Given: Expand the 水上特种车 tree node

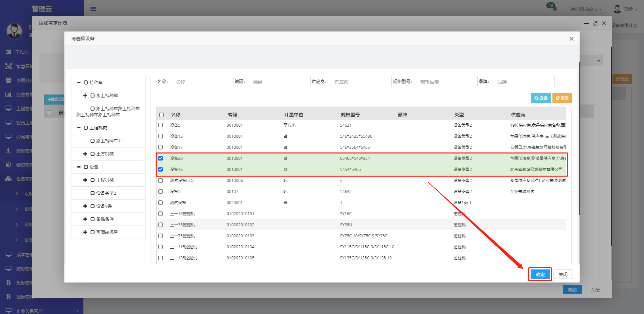Looking at the screenshot, I should [85, 96].
